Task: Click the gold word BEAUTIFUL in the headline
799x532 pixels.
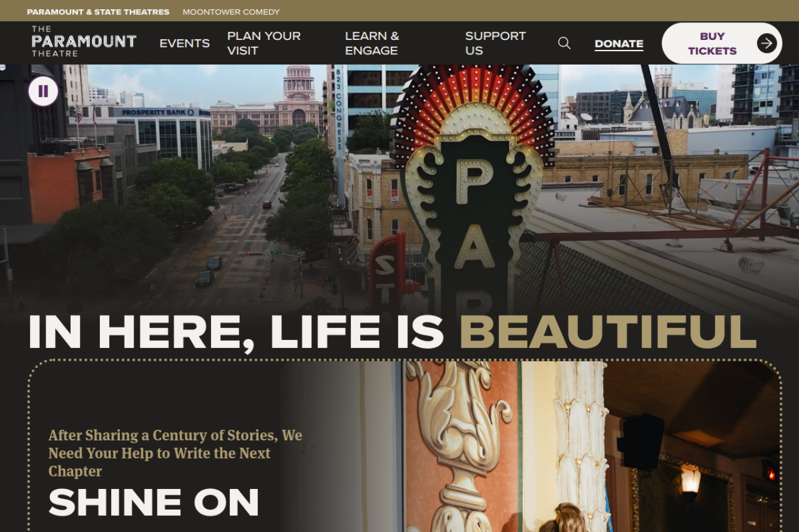Action: [608, 331]
